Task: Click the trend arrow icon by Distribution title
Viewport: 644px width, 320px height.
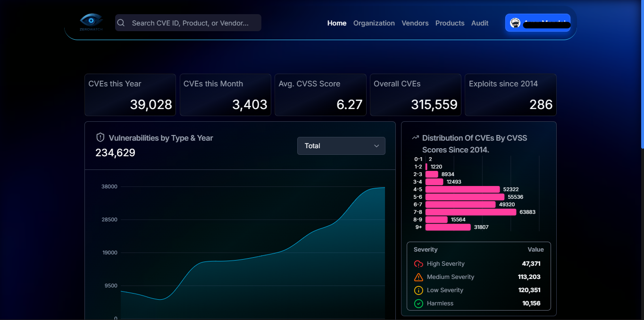Action: point(415,138)
